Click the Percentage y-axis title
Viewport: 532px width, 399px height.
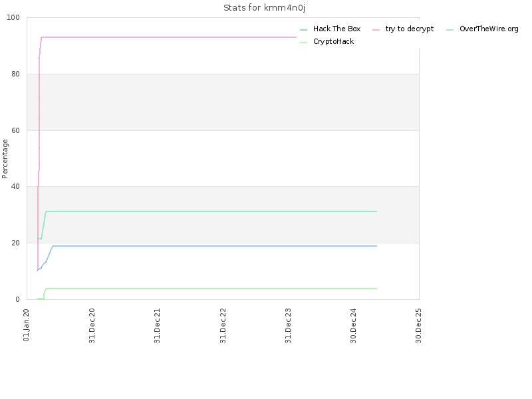(5, 159)
